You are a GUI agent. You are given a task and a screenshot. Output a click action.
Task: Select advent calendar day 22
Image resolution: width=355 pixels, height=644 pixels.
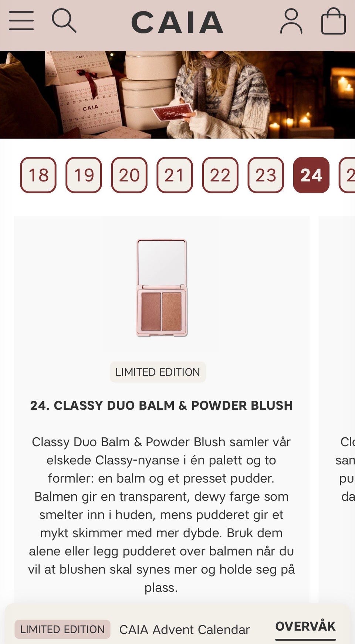pyautogui.click(x=220, y=175)
